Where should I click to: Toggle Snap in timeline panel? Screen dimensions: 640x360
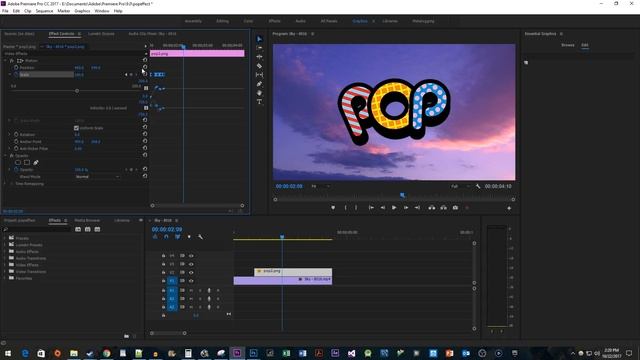tap(166, 237)
